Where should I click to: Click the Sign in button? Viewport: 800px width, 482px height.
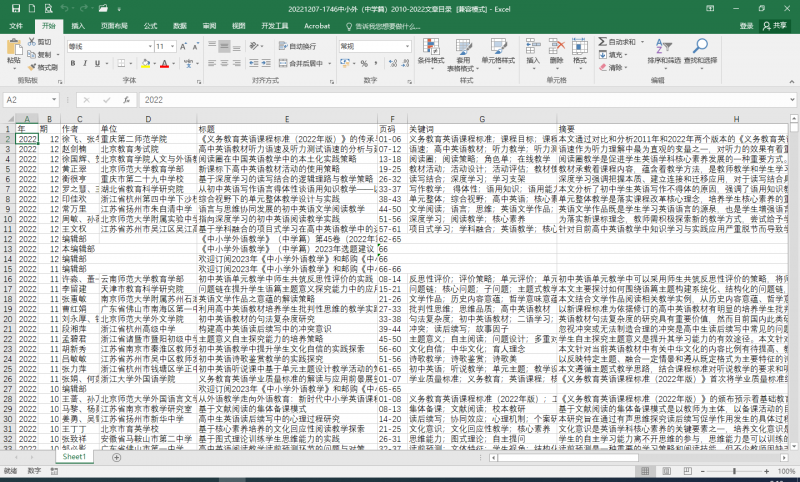(x=746, y=26)
